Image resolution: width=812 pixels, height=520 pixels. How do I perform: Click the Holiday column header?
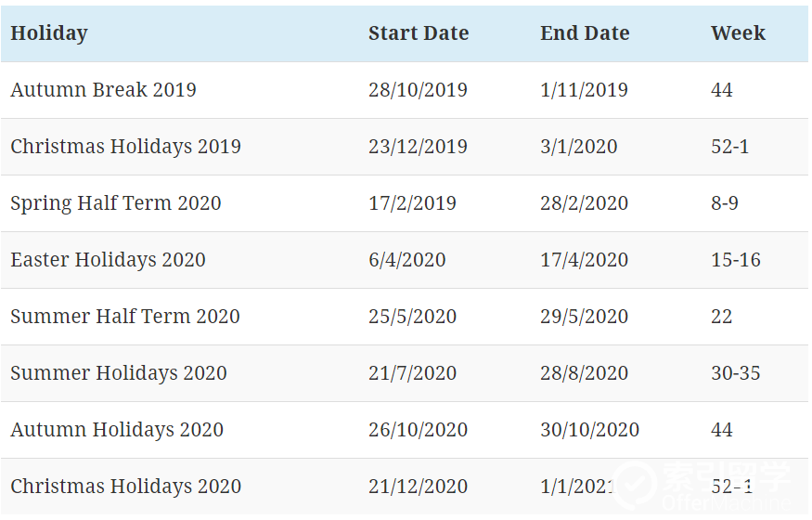click(x=48, y=33)
